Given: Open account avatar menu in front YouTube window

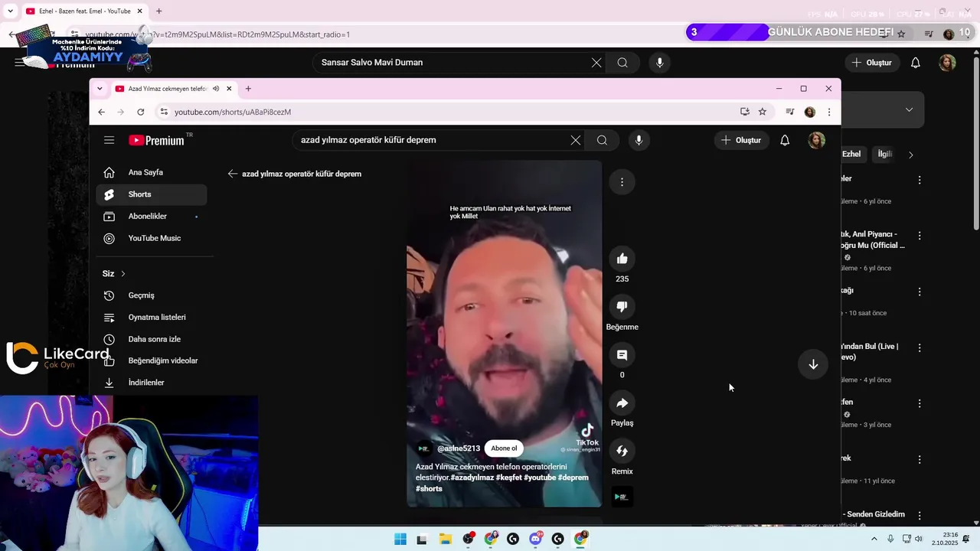Looking at the screenshot, I should tap(816, 140).
